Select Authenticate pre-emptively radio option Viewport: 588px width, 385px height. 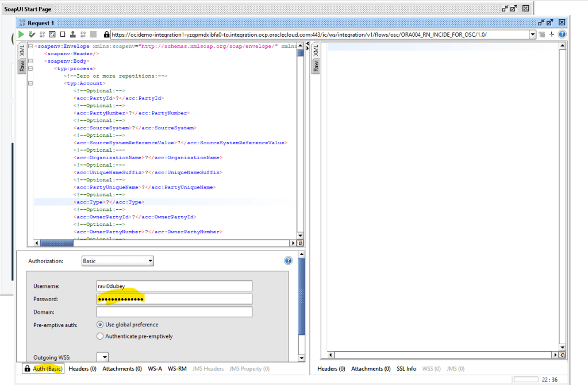click(100, 336)
